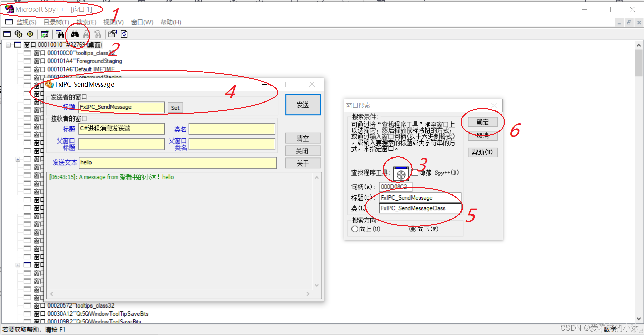Minimize the MDI child window button

tap(619, 23)
